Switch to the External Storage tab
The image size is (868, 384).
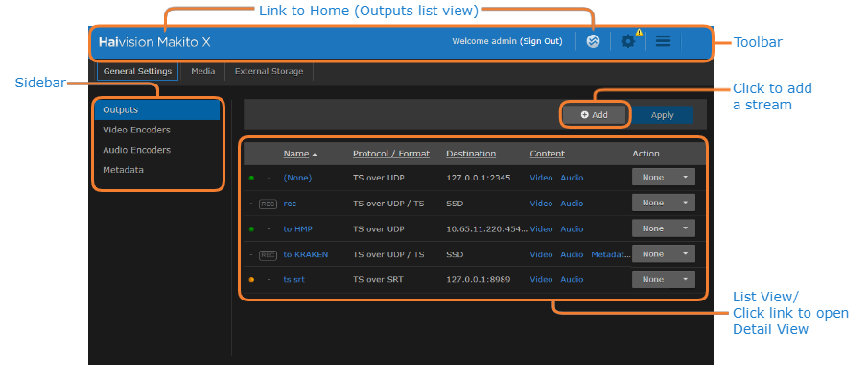coord(269,71)
